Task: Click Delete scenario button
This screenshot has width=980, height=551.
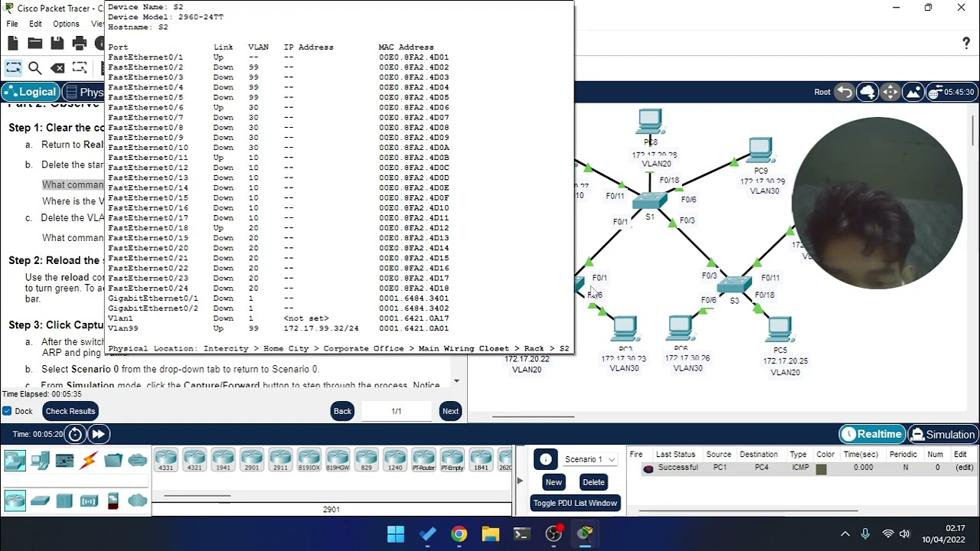Action: click(x=593, y=482)
